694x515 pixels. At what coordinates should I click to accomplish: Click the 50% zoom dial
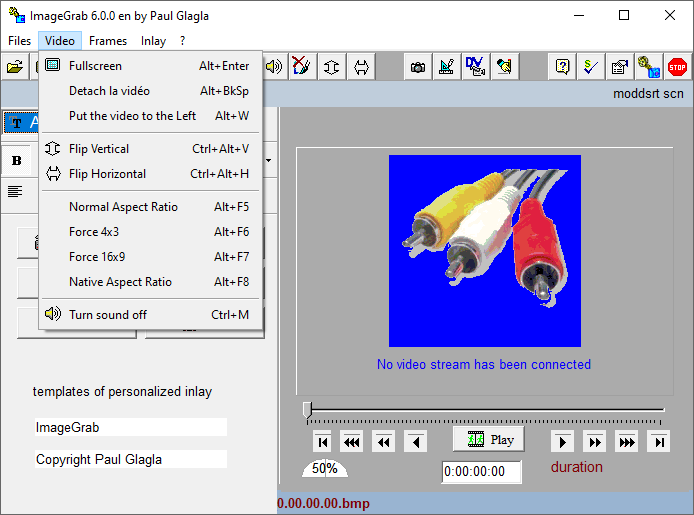coord(325,468)
